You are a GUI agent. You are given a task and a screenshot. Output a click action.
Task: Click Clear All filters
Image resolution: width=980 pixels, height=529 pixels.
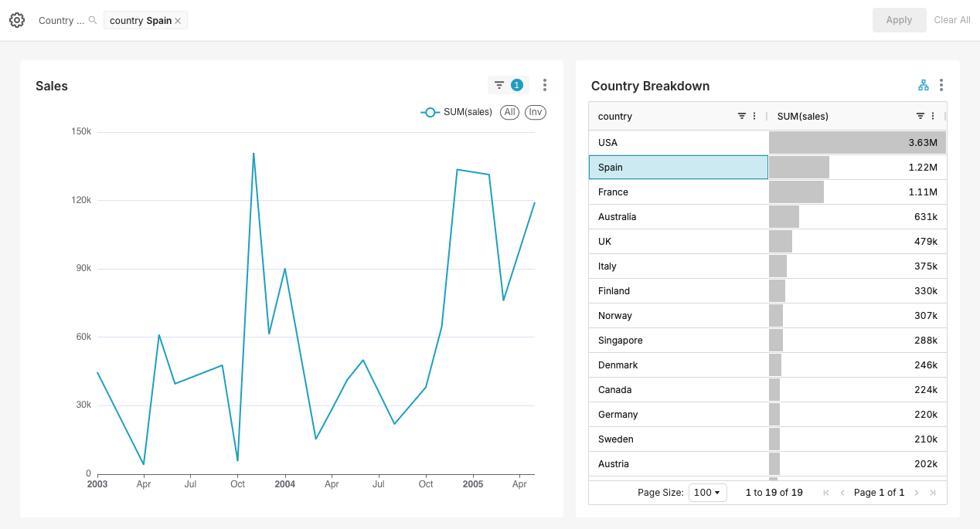point(952,20)
